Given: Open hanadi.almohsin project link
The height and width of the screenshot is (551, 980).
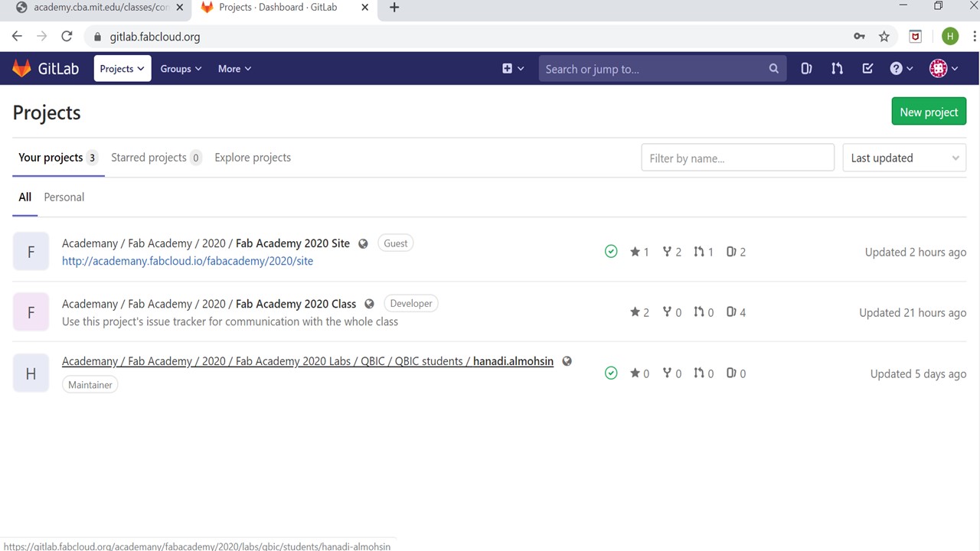Looking at the screenshot, I should [x=308, y=361].
